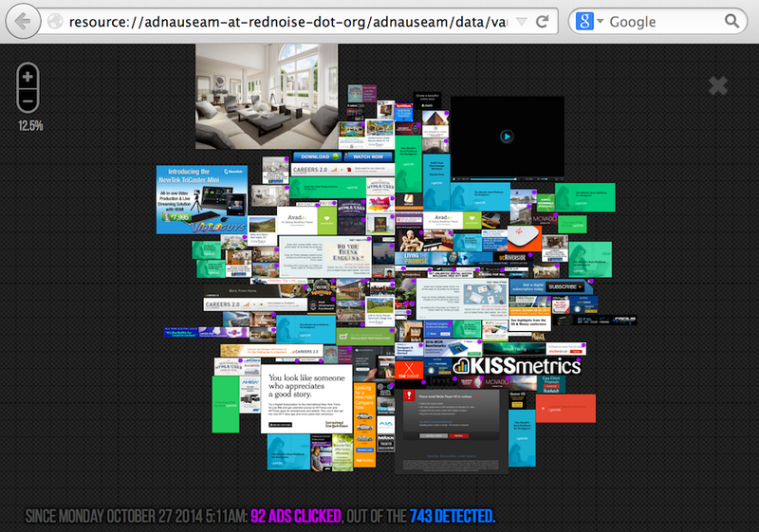Open the NewTek TriCaster Mini ad
The image size is (759, 532).
[x=202, y=200]
